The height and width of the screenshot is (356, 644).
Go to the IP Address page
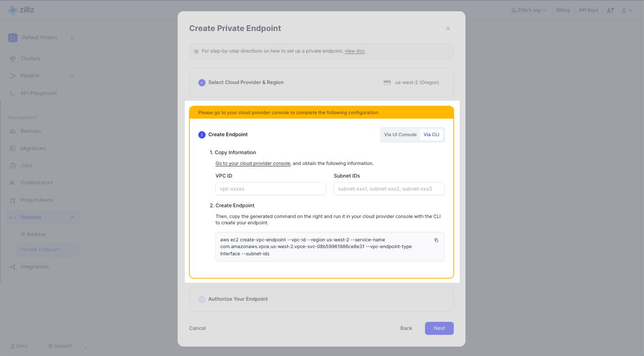tap(33, 235)
